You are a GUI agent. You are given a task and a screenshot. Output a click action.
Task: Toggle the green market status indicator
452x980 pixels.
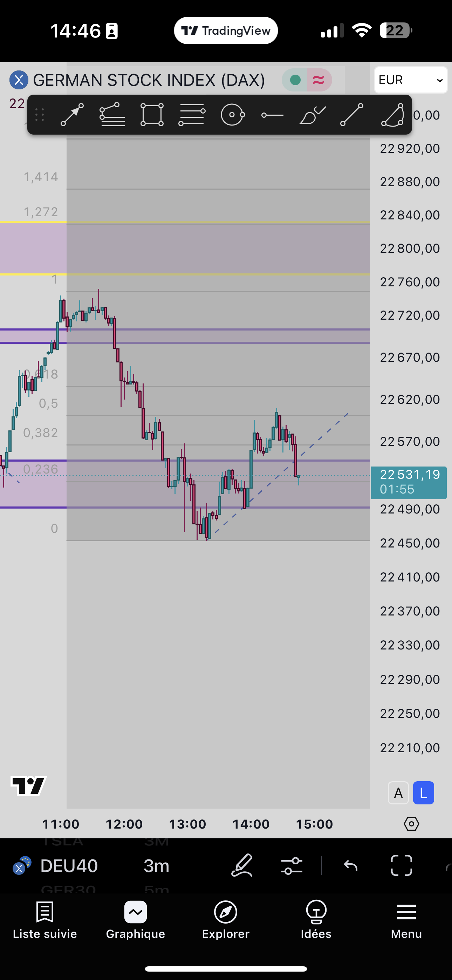tap(295, 80)
